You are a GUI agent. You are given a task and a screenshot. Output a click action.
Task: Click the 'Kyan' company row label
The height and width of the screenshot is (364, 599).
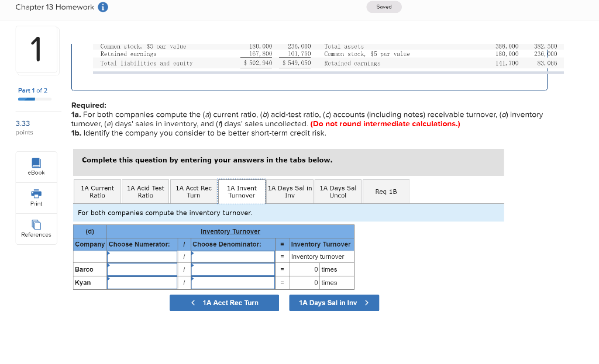pyautogui.click(x=83, y=283)
